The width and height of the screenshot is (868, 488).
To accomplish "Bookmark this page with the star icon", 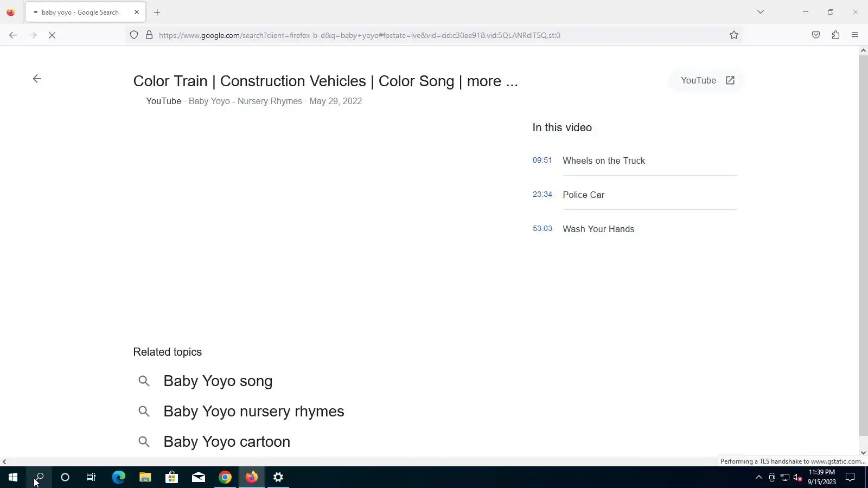I will 734,35.
